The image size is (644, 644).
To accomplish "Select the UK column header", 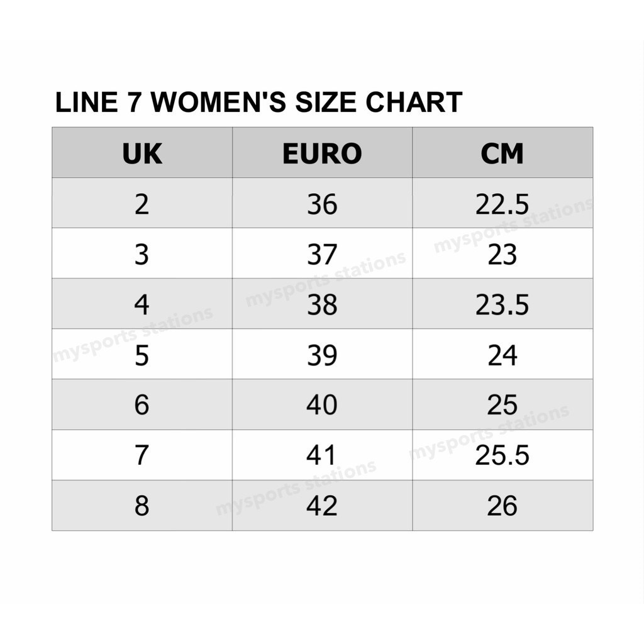I will pos(142,153).
